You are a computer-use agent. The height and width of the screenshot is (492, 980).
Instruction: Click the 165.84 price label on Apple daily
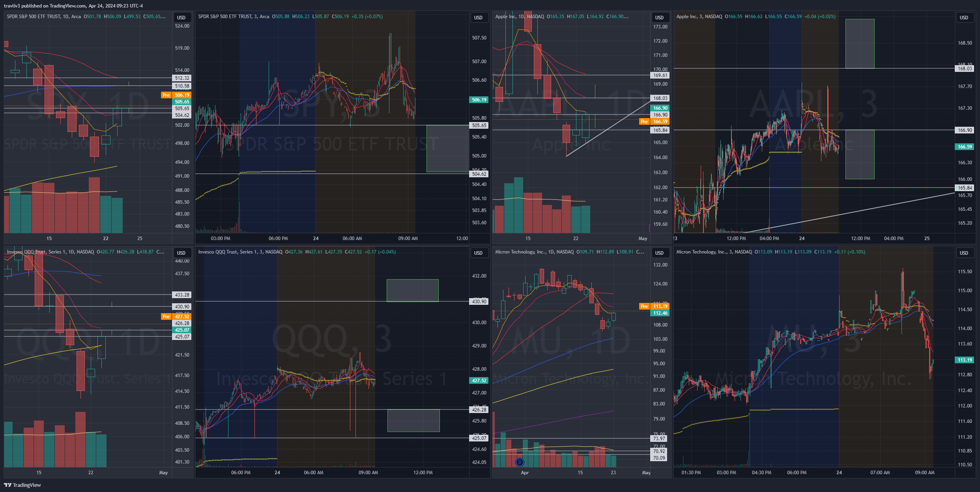click(660, 130)
